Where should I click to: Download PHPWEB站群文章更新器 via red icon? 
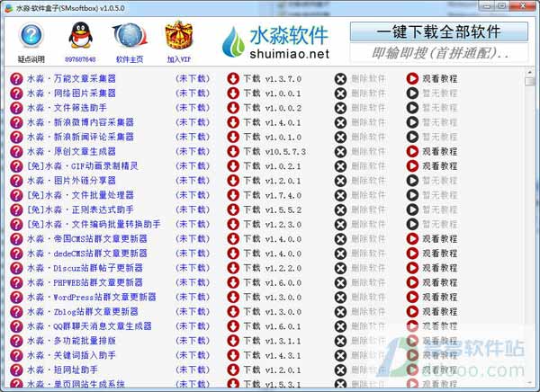[x=233, y=282]
